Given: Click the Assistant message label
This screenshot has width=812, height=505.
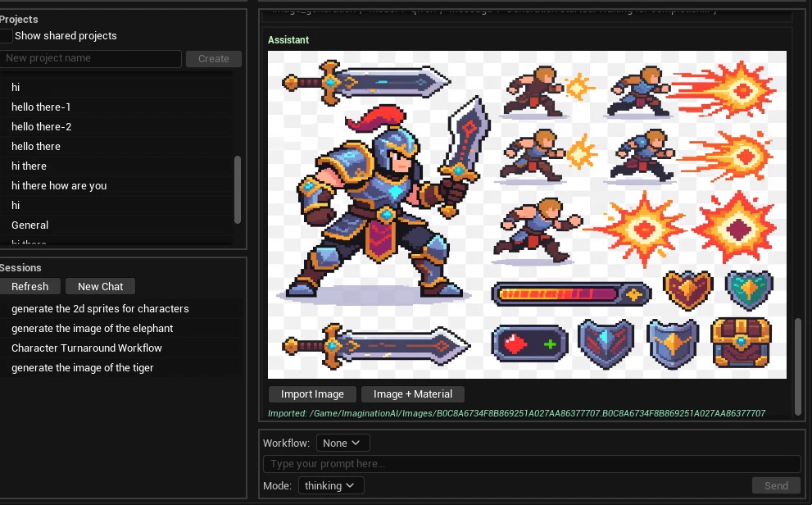Looking at the screenshot, I should click(288, 40).
